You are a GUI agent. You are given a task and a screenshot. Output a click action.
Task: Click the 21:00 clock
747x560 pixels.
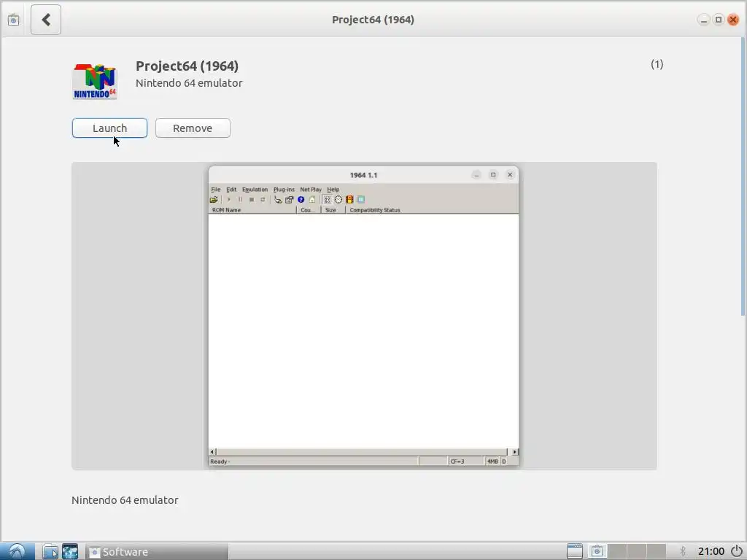pyautogui.click(x=711, y=551)
